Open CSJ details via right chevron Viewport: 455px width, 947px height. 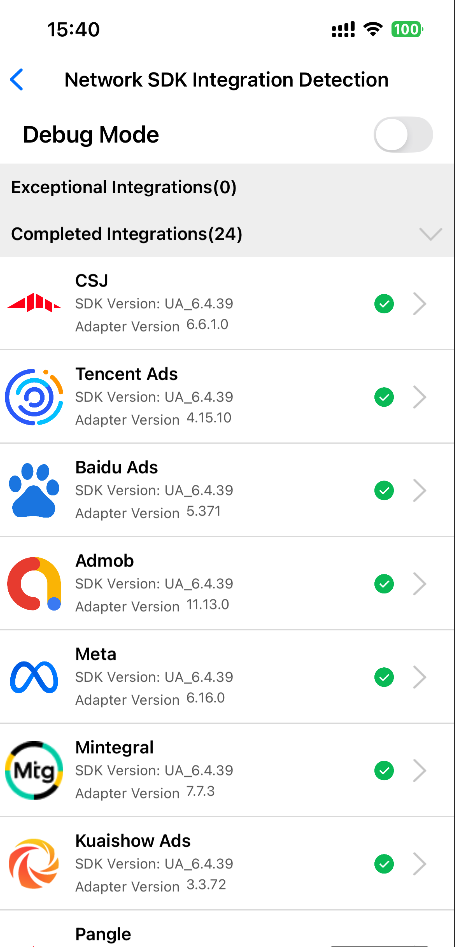click(420, 304)
